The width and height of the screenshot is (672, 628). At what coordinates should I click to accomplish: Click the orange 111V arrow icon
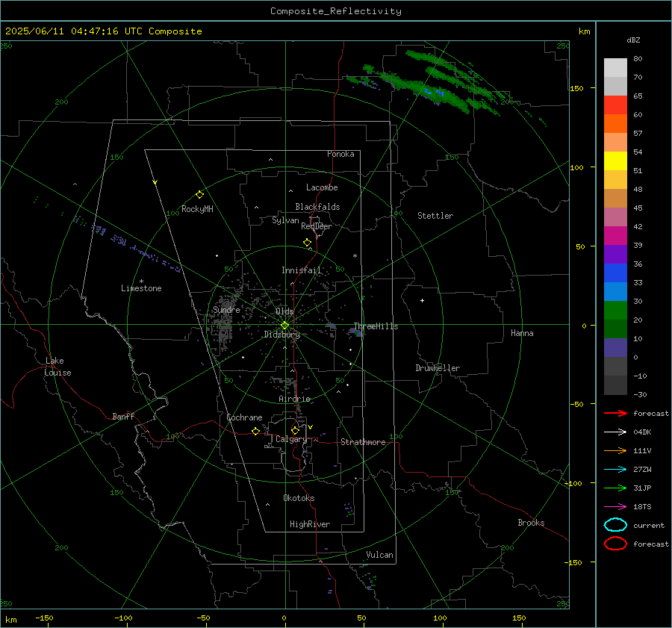click(615, 450)
